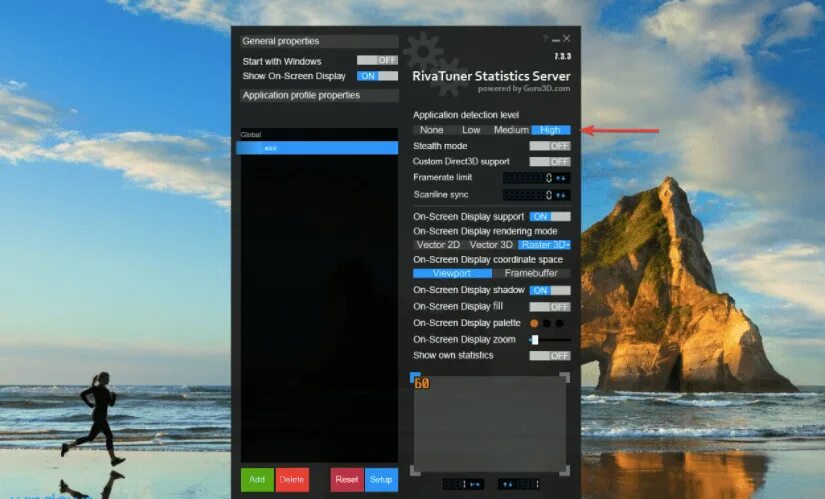Toggle Start with Windows switch

[377, 61]
